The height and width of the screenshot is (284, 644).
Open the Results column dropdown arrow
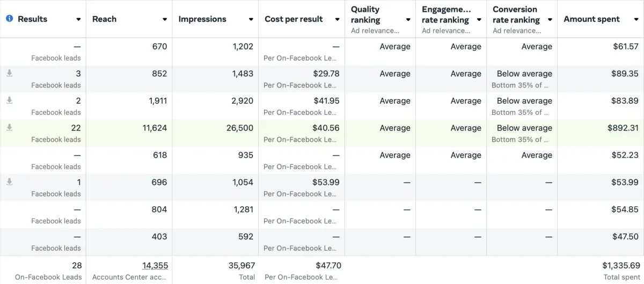pos(78,19)
